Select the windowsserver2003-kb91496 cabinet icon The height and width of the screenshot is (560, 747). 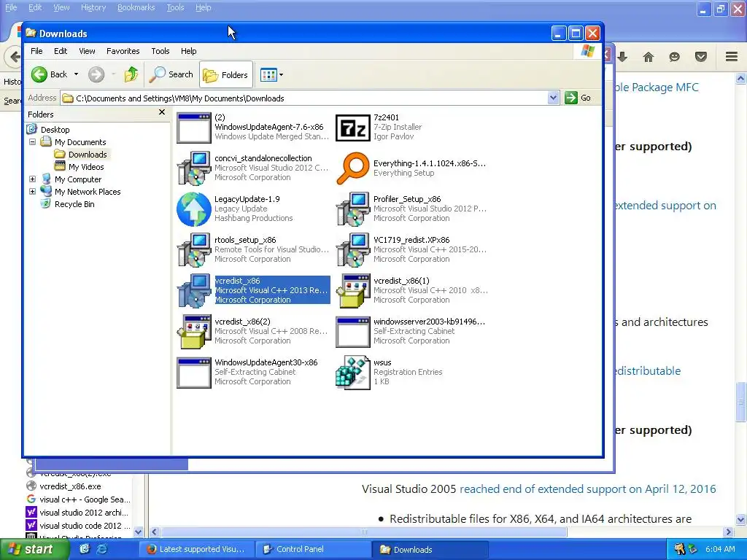(352, 332)
